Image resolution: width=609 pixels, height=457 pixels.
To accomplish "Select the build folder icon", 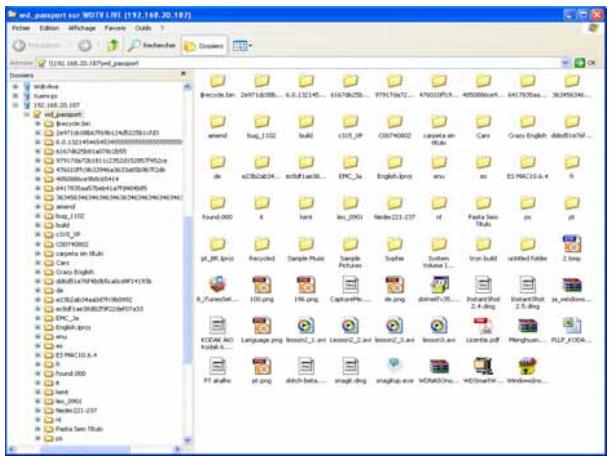I will 306,127.
